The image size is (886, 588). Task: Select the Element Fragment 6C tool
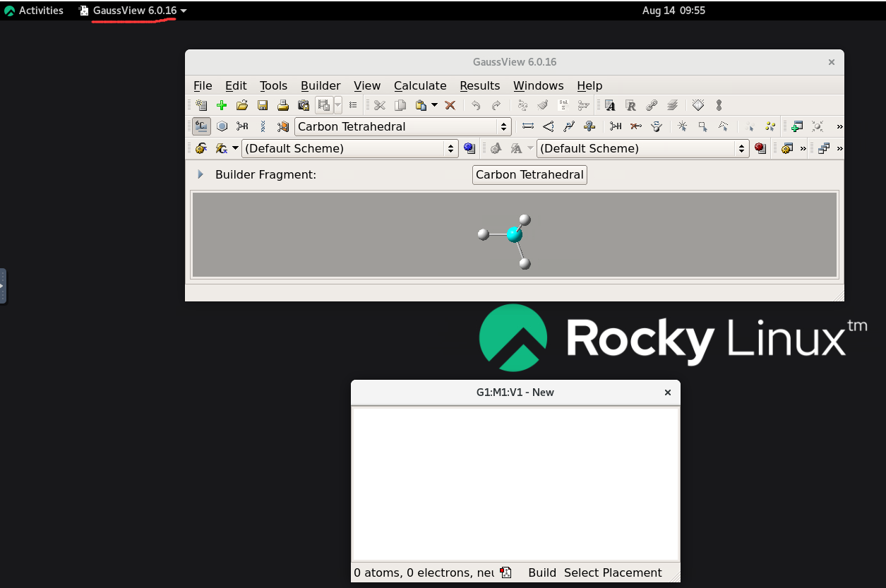point(201,126)
